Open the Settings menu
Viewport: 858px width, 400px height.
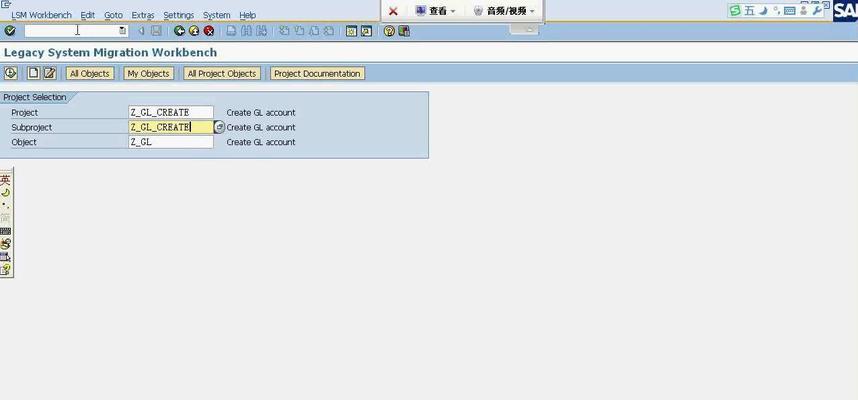point(178,15)
